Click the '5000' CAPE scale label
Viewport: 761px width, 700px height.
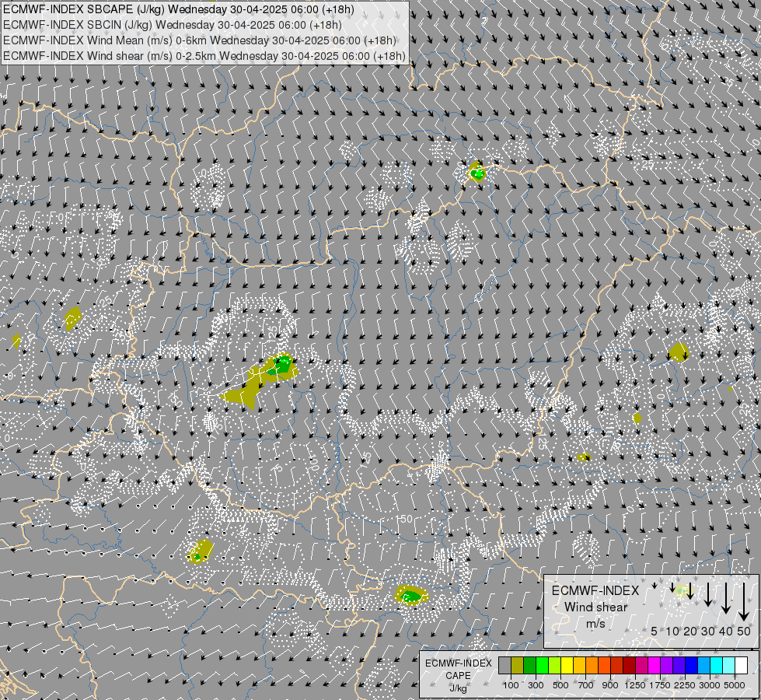click(735, 685)
